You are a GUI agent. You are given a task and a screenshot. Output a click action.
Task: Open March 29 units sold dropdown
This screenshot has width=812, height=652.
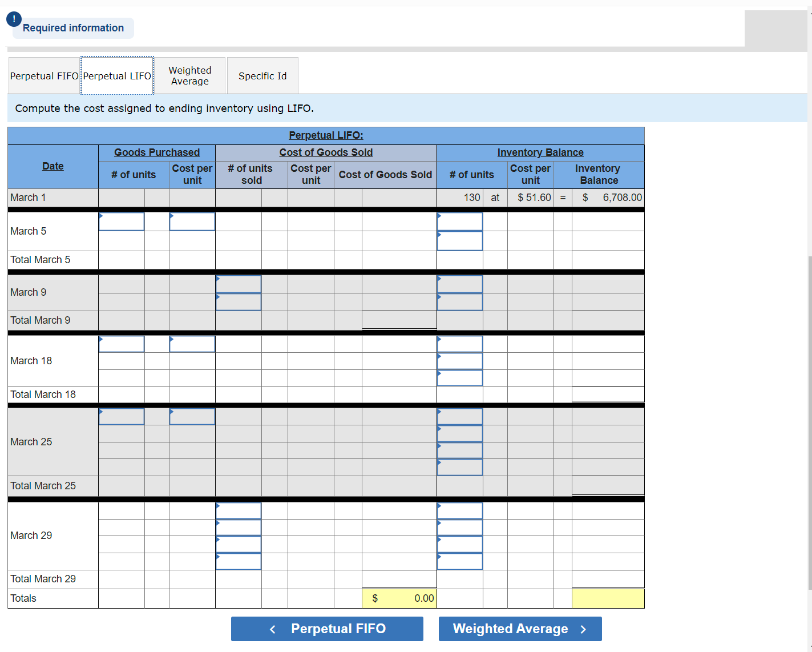click(x=238, y=510)
